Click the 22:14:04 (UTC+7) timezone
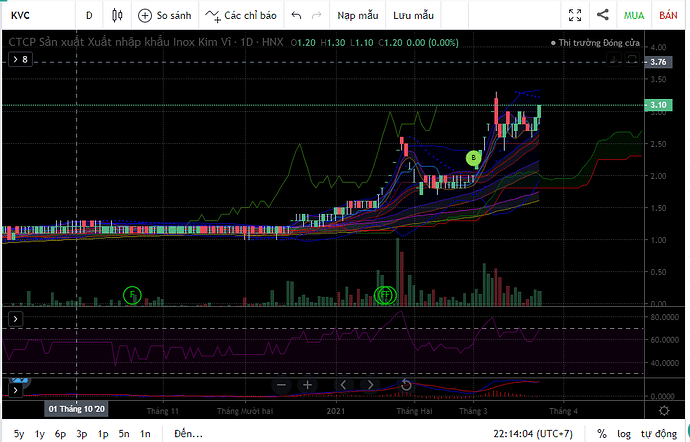Screen dimensions: 690x442 click(x=533, y=434)
